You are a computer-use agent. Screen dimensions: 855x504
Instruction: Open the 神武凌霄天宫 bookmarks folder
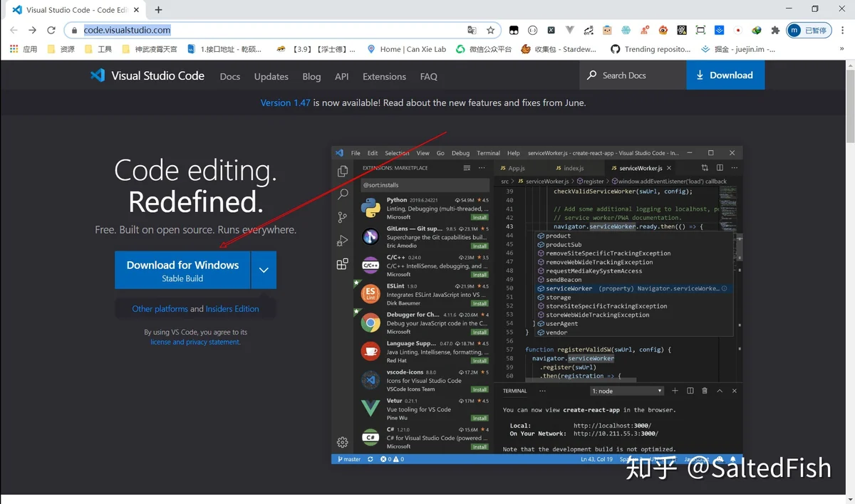pyautogui.click(x=150, y=49)
